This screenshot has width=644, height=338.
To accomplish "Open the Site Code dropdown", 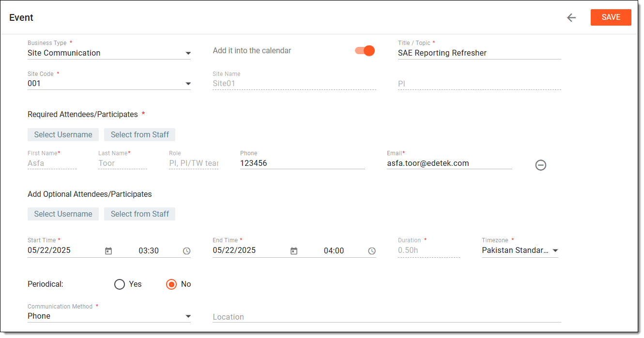I will 109,84.
